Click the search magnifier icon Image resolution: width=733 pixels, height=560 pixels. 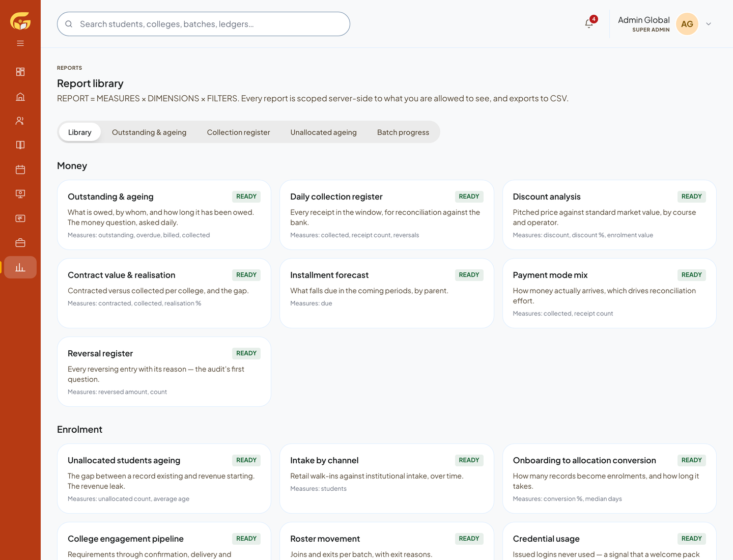pyautogui.click(x=69, y=24)
